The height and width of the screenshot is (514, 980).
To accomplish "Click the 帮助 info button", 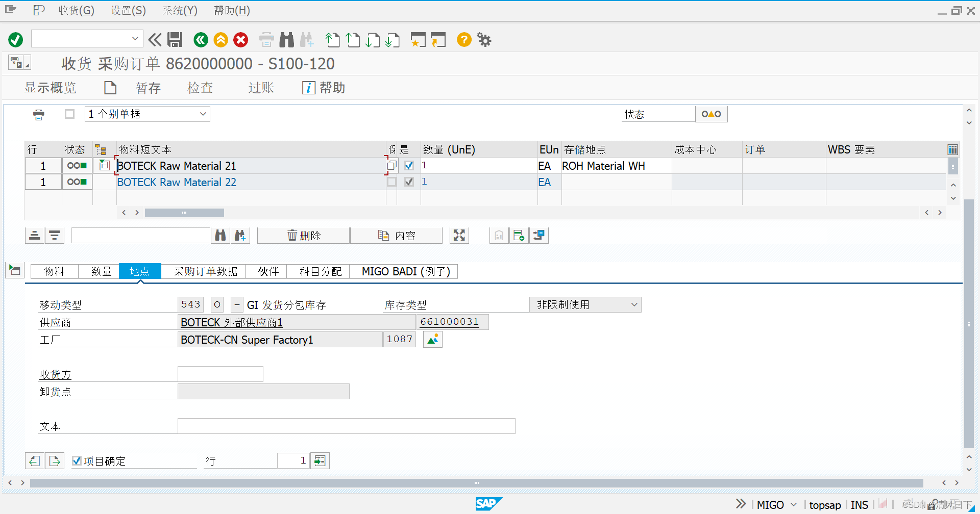I will click(324, 88).
